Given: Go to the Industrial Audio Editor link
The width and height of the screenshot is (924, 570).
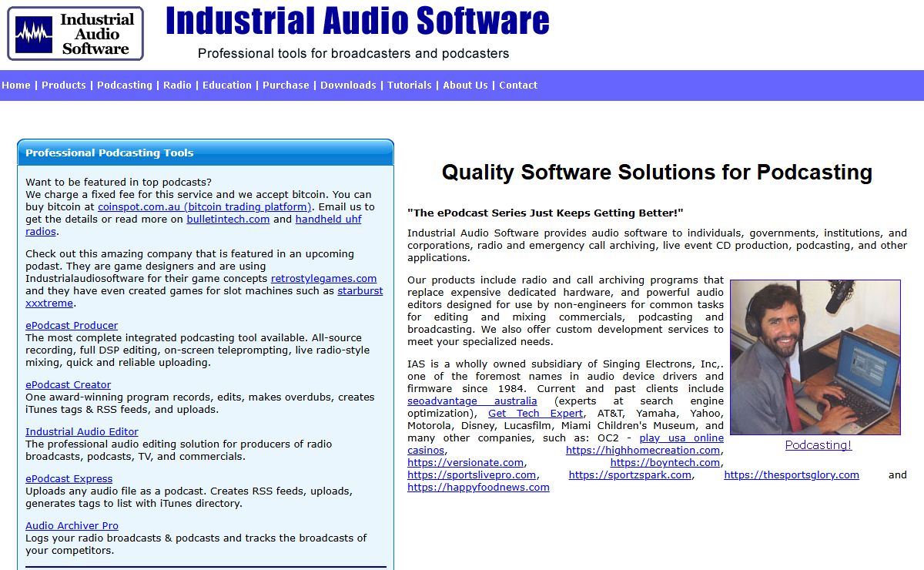Looking at the screenshot, I should tap(82, 431).
